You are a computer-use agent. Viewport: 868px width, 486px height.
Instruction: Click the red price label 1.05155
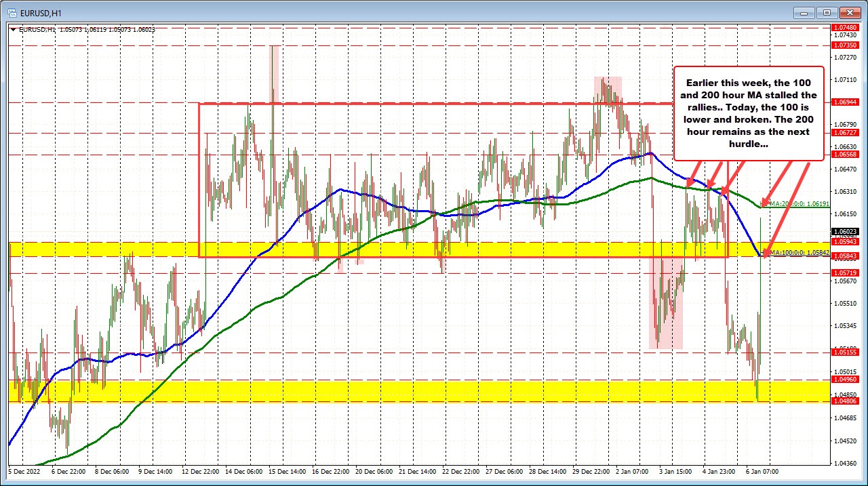845,352
